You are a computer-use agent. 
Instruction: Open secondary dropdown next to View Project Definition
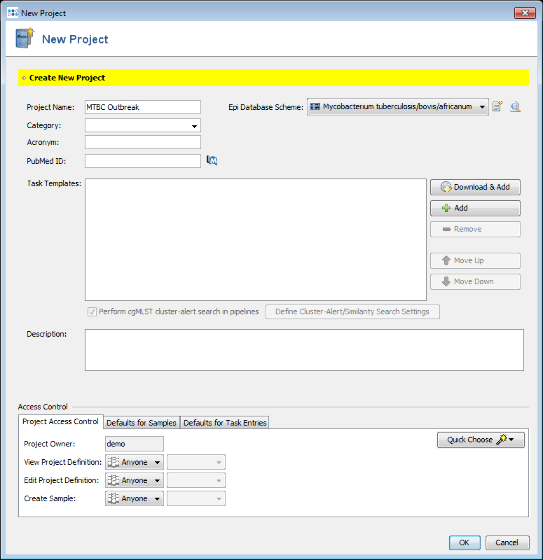(196, 462)
